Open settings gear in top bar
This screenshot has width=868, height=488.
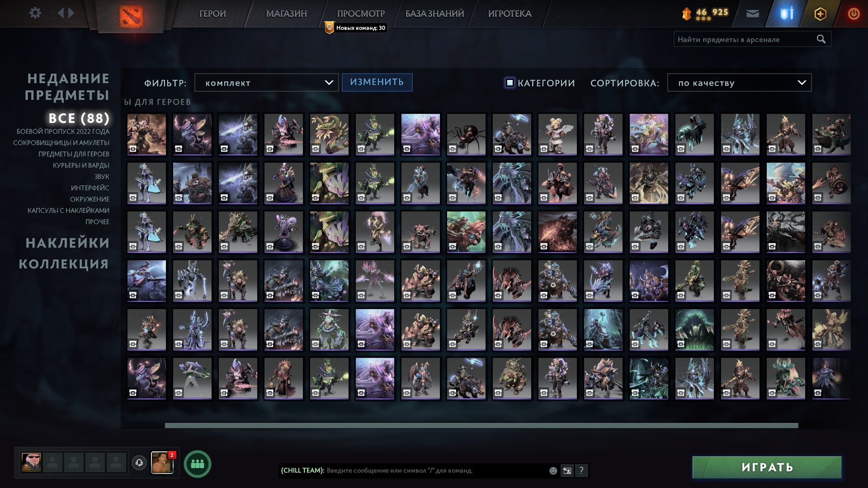[x=35, y=13]
